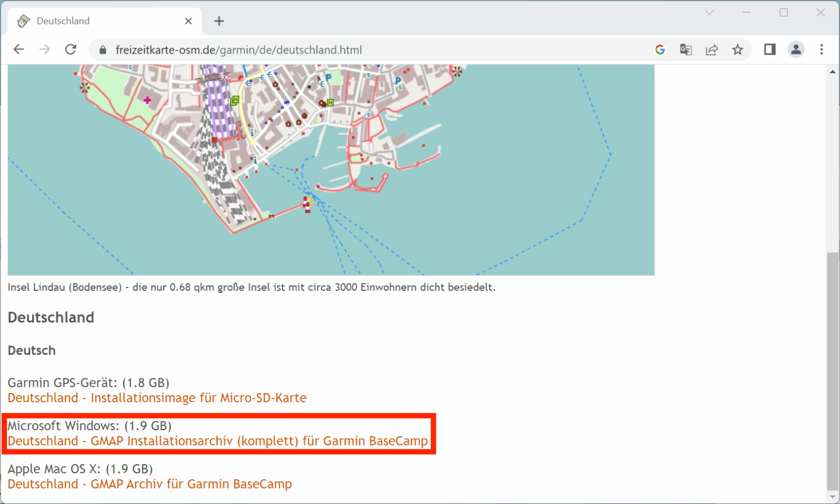The image size is (840, 504).
Task: Open Installationsimage für Micro-SD-Karte link
Action: [156, 398]
